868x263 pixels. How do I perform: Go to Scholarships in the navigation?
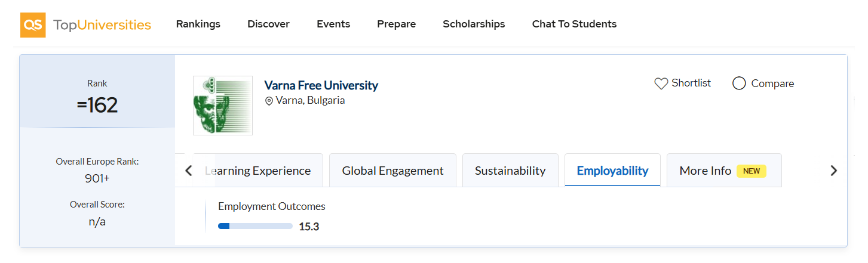[x=474, y=24]
